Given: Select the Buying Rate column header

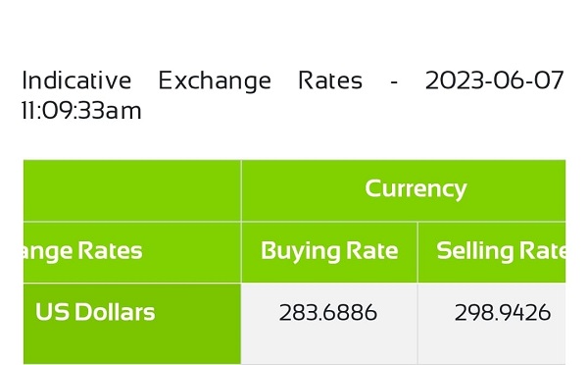Looking at the screenshot, I should (329, 251).
